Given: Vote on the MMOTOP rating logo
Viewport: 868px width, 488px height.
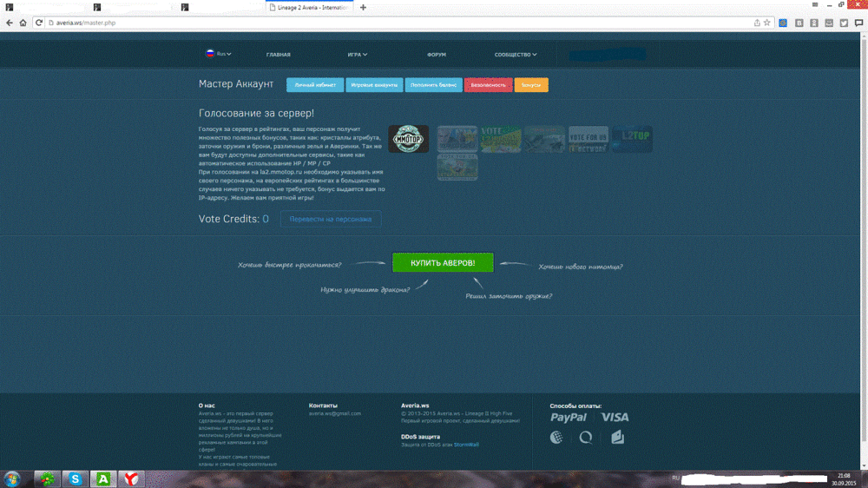Looking at the screenshot, I should tap(409, 138).
